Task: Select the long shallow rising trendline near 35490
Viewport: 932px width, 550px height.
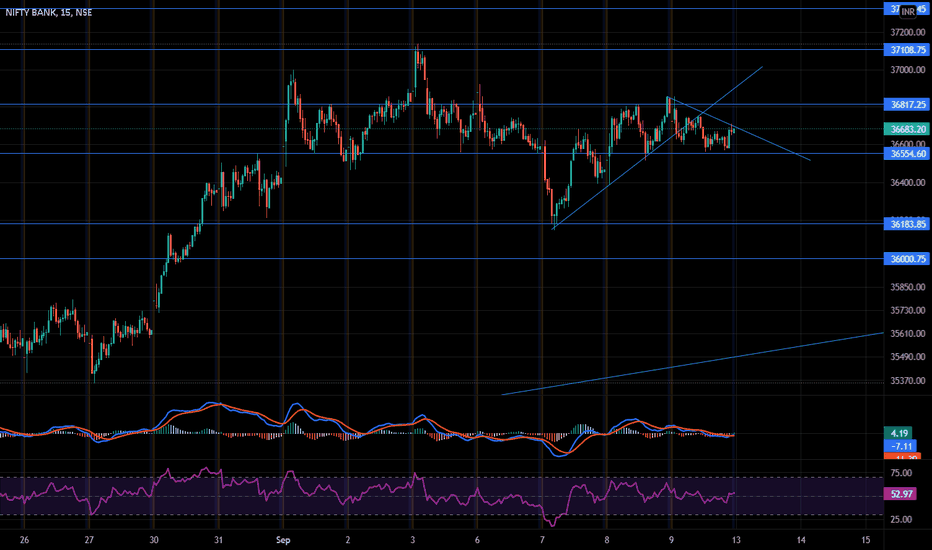Action: pyautogui.click(x=692, y=363)
